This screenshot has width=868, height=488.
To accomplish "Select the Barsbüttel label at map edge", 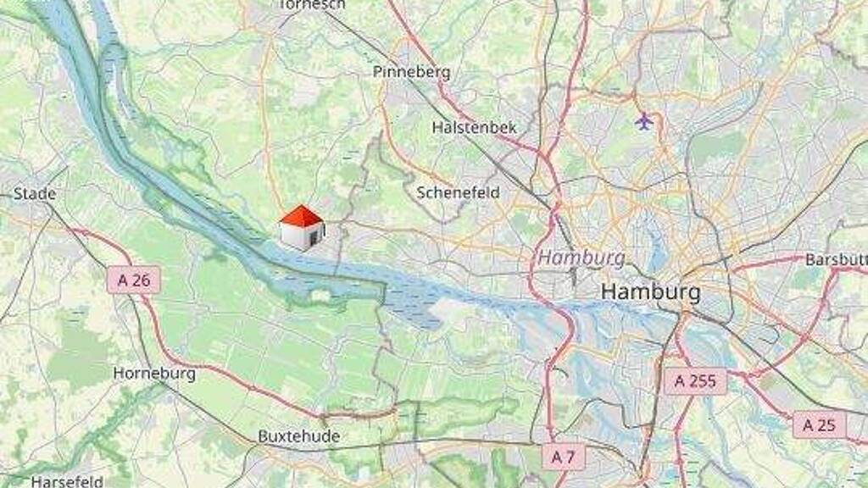I will click(x=836, y=259).
